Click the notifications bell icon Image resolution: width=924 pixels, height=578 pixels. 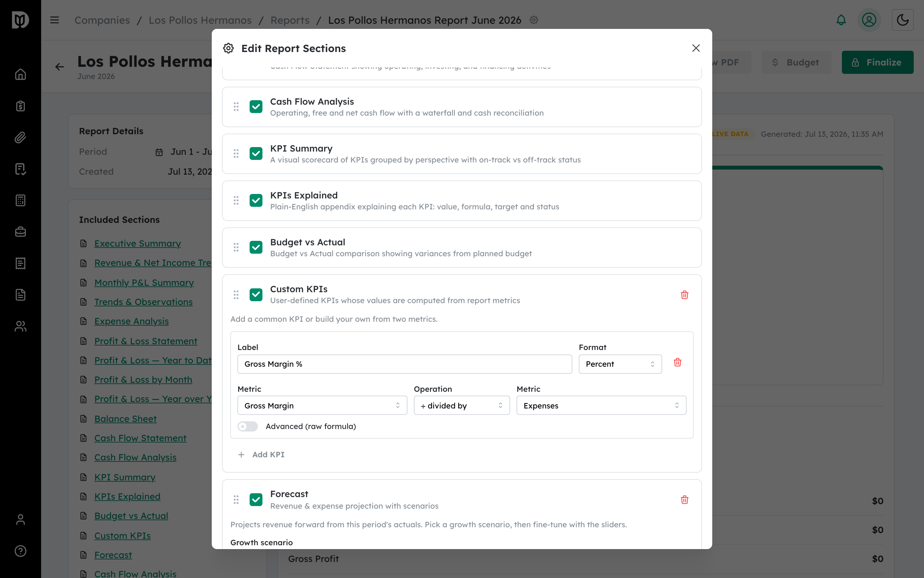(x=841, y=20)
